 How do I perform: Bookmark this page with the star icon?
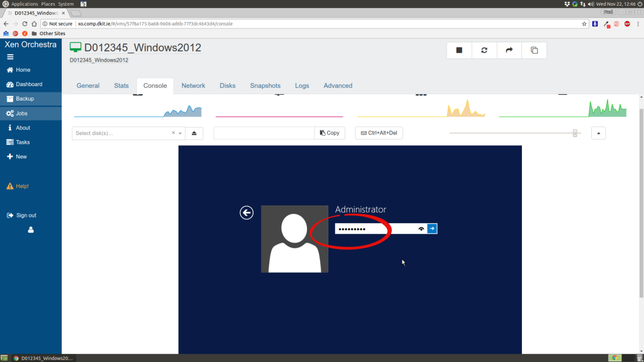coord(584,24)
